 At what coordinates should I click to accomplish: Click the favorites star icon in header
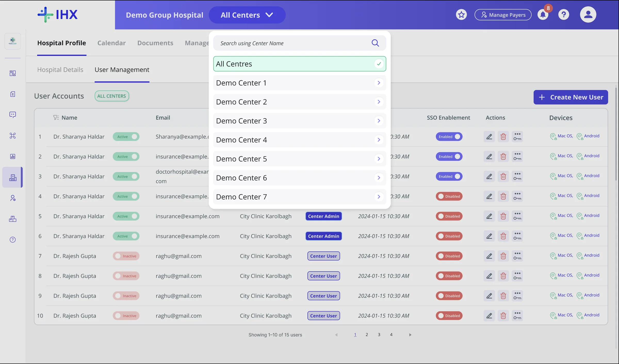point(461,15)
